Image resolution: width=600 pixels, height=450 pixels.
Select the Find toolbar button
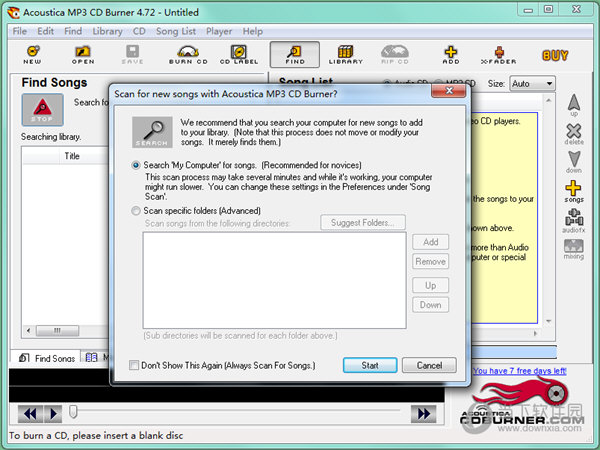click(x=295, y=55)
